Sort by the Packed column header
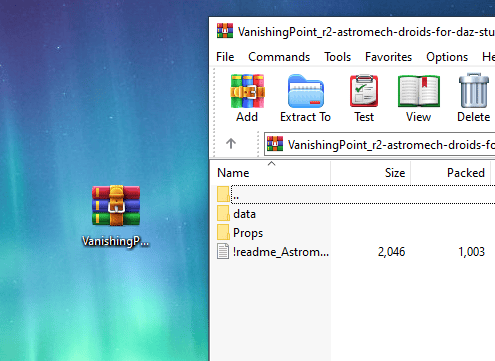The width and height of the screenshot is (495, 361). 451,173
